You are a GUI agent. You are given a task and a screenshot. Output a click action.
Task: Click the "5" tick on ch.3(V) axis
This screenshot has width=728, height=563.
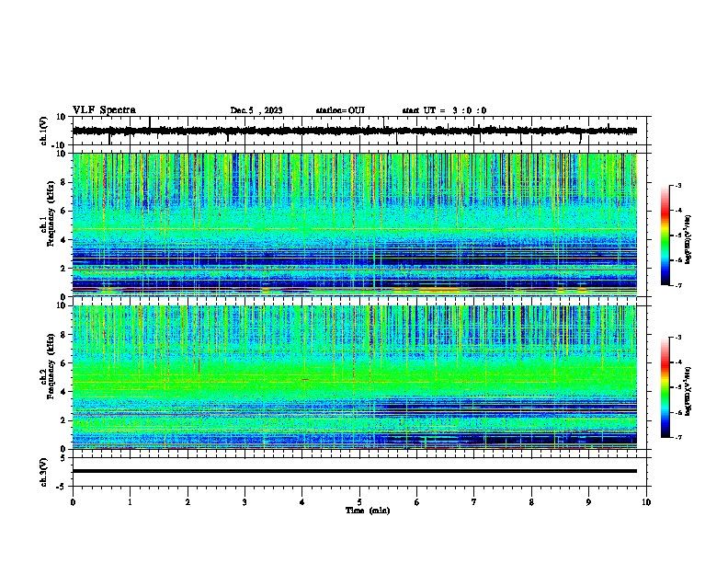pos(63,457)
